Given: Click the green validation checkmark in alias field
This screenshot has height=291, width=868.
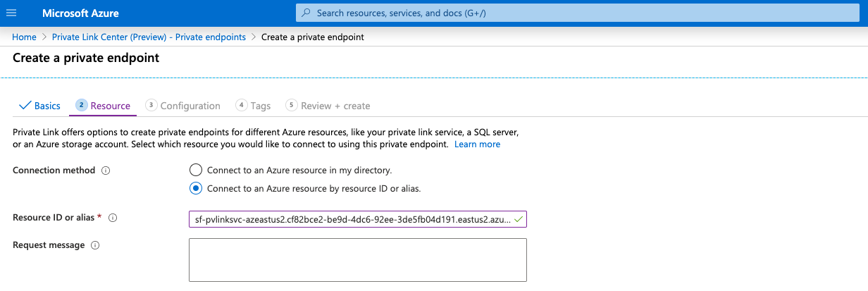Looking at the screenshot, I should click(x=519, y=219).
